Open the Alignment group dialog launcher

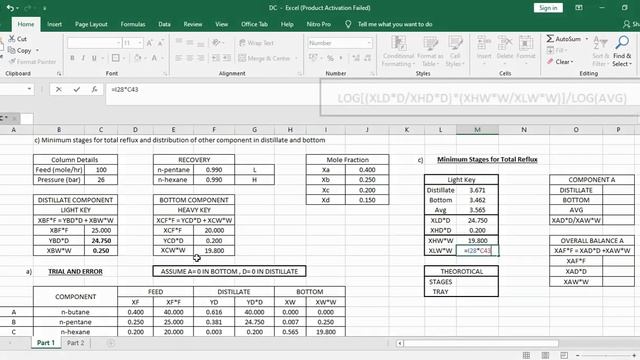tap(300, 73)
